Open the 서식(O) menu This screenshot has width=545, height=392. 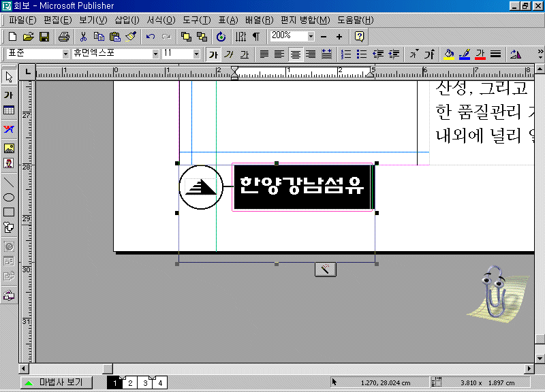[161, 20]
